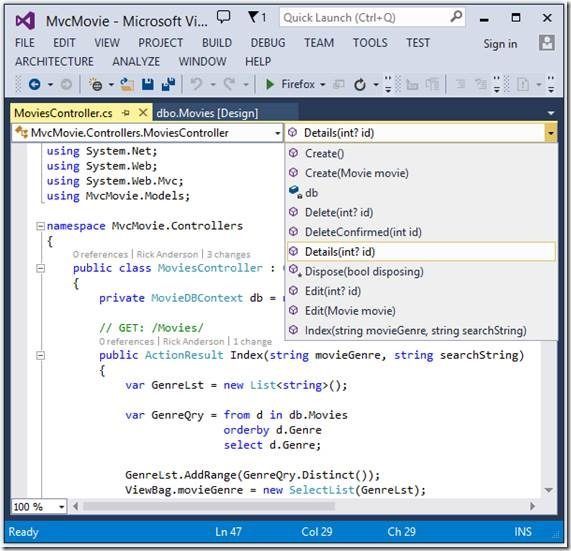Click the Save All icon
The height and width of the screenshot is (551, 571).
tap(168, 84)
